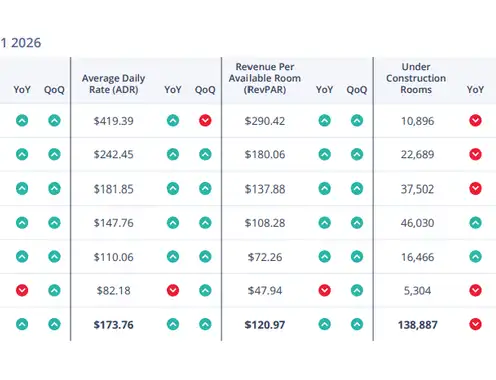Click ADR YoY up arrow in the $242.45 row

click(x=173, y=154)
